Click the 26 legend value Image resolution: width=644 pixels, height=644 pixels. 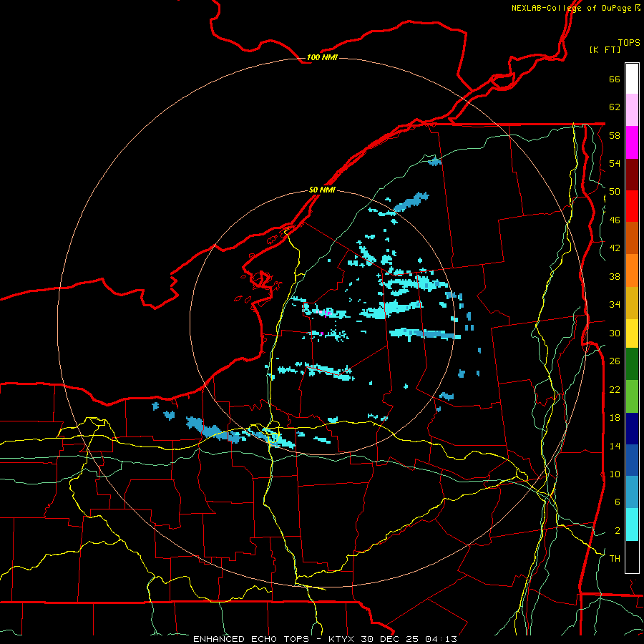615,361
